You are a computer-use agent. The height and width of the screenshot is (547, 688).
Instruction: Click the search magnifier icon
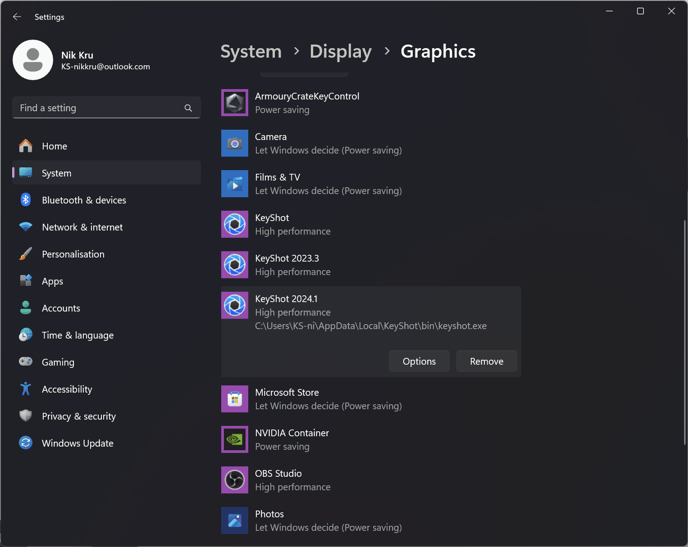[x=188, y=108]
